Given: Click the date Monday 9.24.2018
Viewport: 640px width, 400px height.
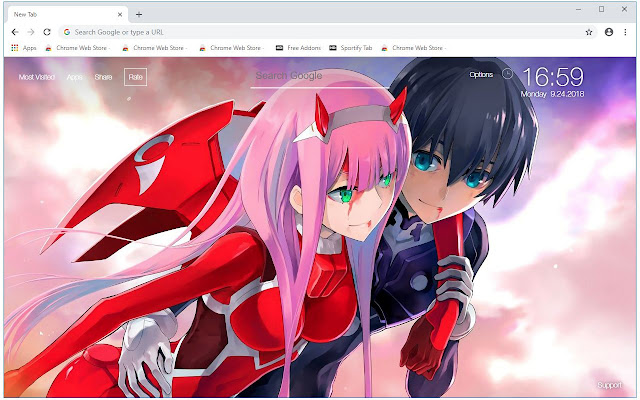Looking at the screenshot, I should [x=553, y=94].
